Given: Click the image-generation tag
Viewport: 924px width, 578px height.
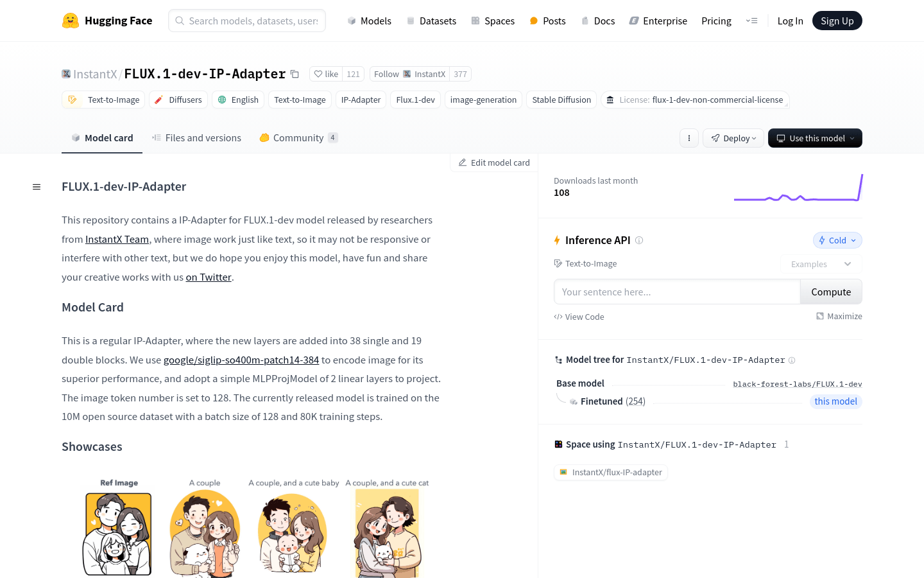Looking at the screenshot, I should click(483, 100).
